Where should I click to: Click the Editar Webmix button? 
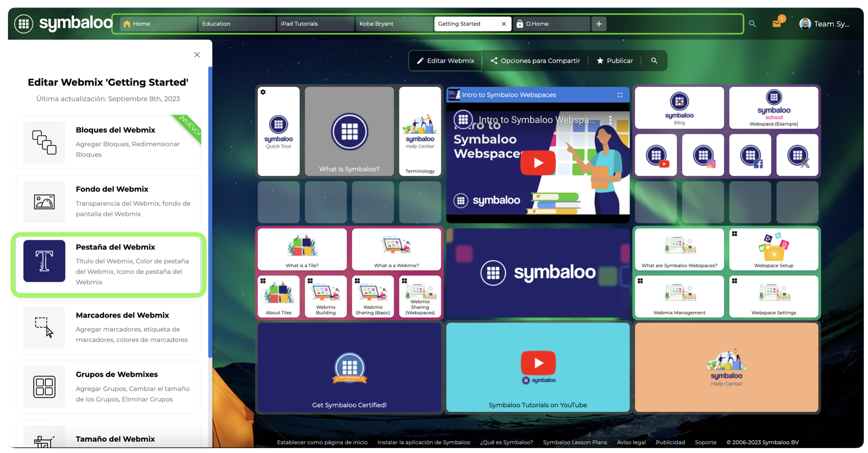click(x=445, y=61)
